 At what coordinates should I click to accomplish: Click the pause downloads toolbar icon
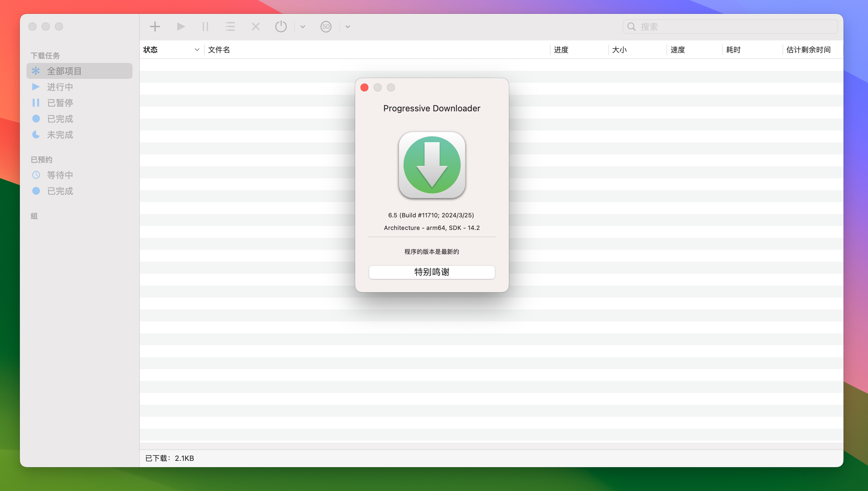205,26
